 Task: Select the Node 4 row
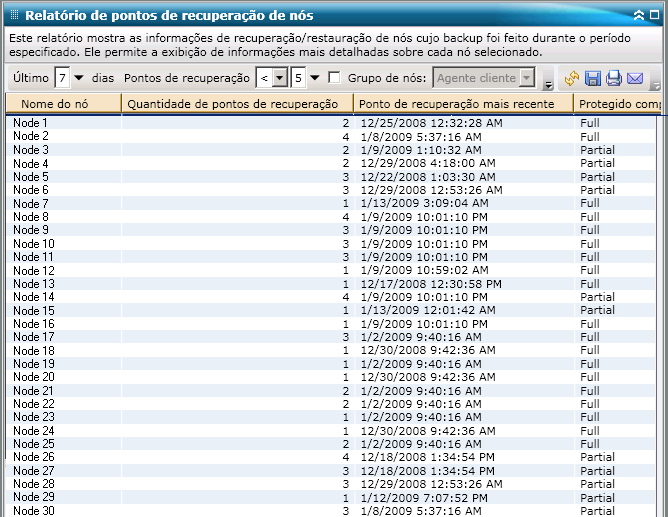tap(331, 163)
